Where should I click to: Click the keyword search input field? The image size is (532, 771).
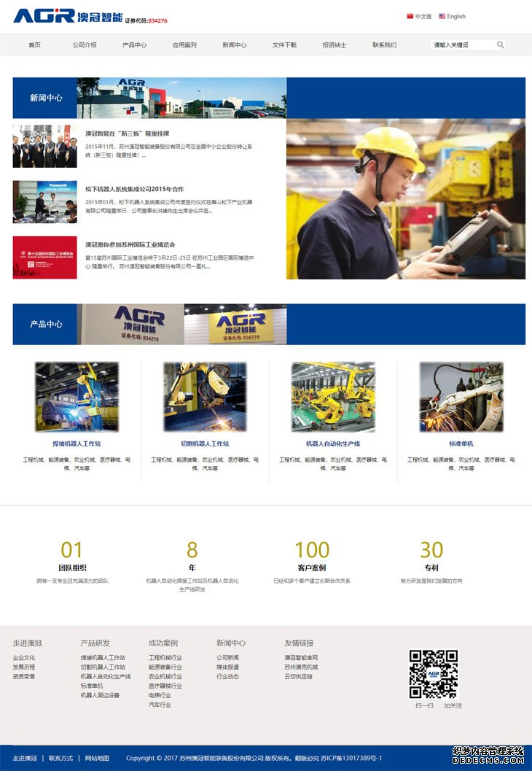[462, 45]
